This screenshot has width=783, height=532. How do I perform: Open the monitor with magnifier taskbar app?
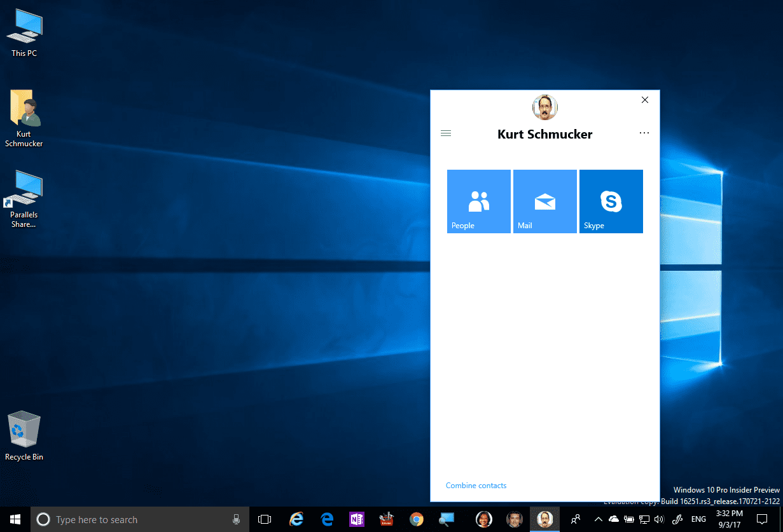tap(447, 519)
